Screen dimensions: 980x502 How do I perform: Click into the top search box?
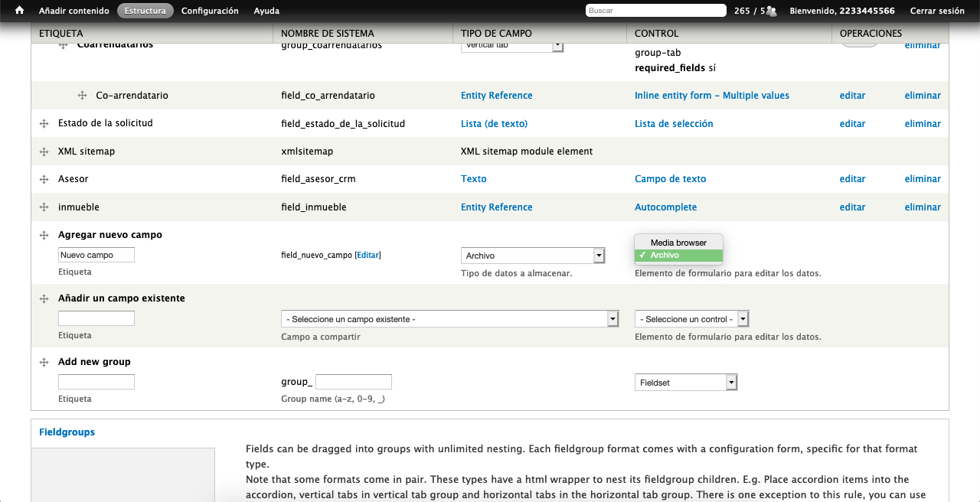point(655,11)
